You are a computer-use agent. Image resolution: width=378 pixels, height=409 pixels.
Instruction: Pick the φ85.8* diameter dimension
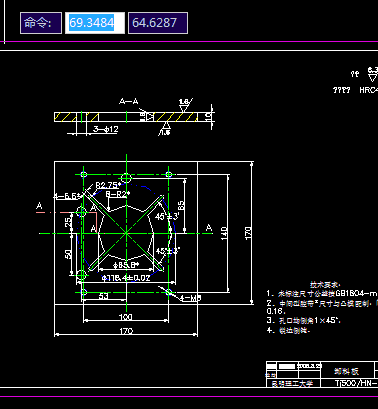click(126, 265)
